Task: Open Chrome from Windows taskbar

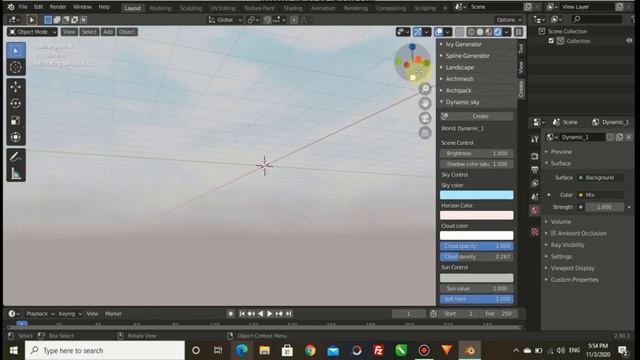Action: coord(310,350)
